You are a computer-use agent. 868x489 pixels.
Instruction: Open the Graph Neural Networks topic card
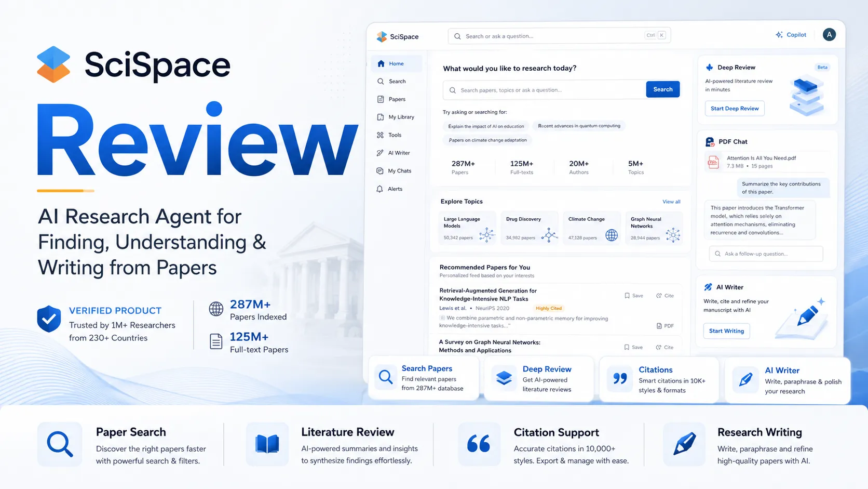654,228
